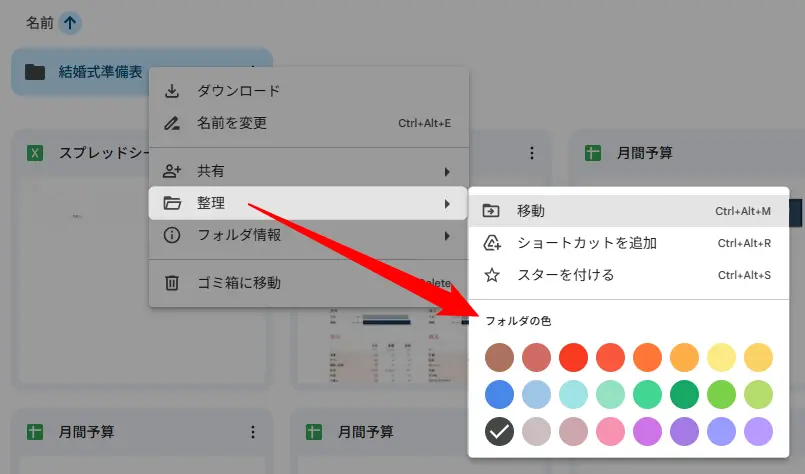Select the checked dark gray folder color
Image resolution: width=805 pixels, height=474 pixels.
coord(500,431)
